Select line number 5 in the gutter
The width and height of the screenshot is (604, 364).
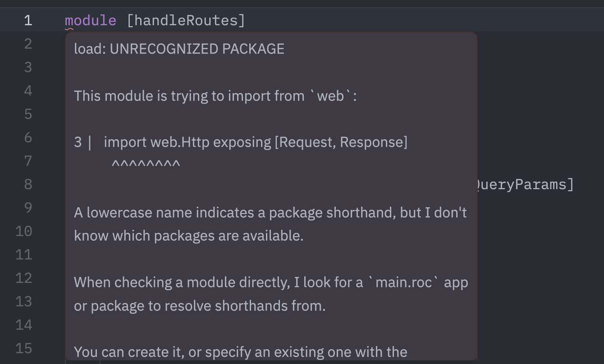coord(28,114)
